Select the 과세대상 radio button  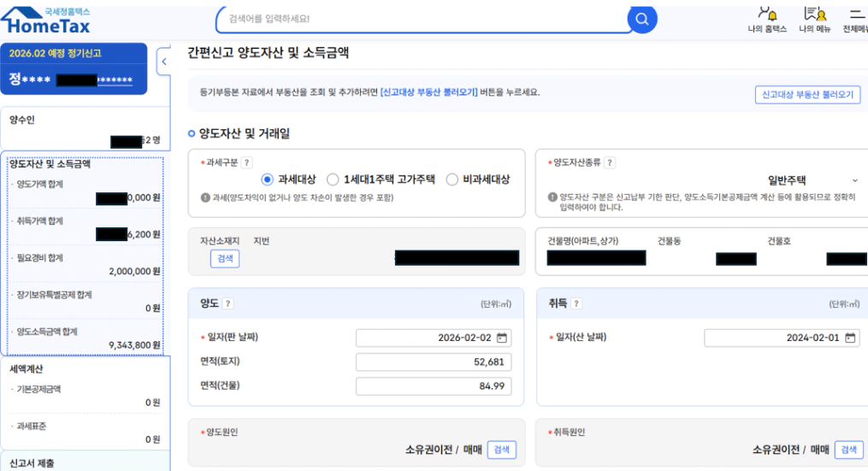coord(268,180)
